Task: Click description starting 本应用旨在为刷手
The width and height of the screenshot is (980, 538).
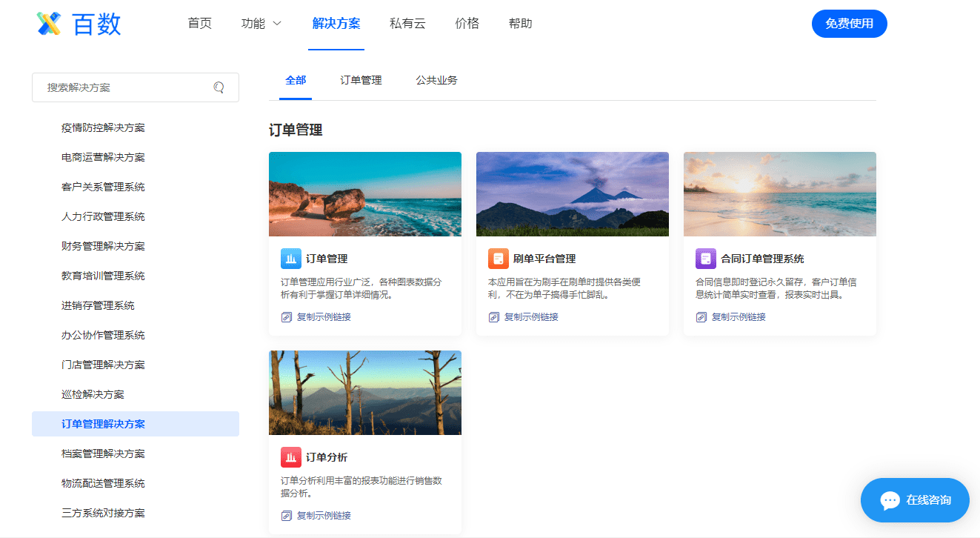Action: tap(564, 288)
